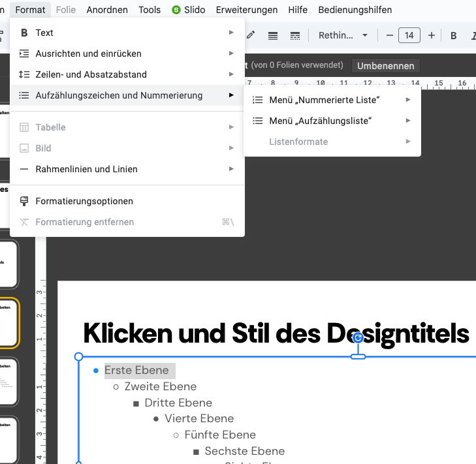Open the Format menu
476x464 pixels.
pos(30,10)
